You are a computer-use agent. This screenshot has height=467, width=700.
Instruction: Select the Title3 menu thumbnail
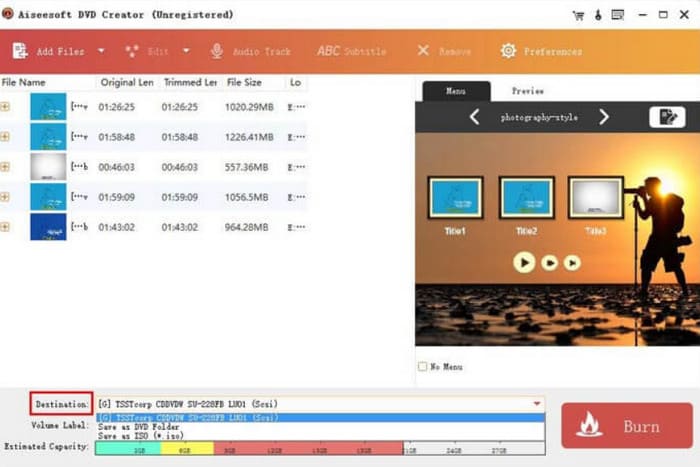pyautogui.click(x=596, y=198)
